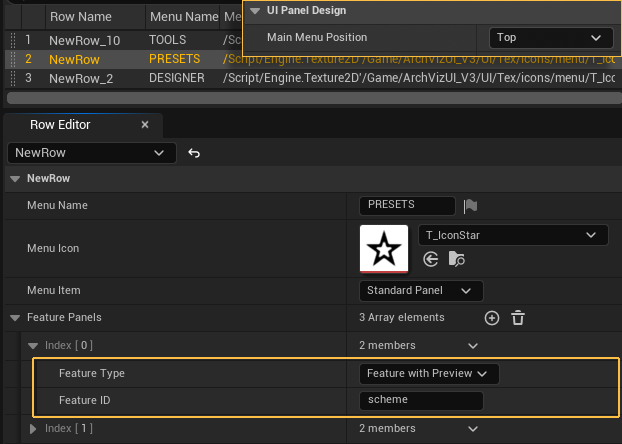Image resolution: width=622 pixels, height=444 pixels.
Task: Click the localization flag icon beside Menu Name
Action: tap(470, 205)
